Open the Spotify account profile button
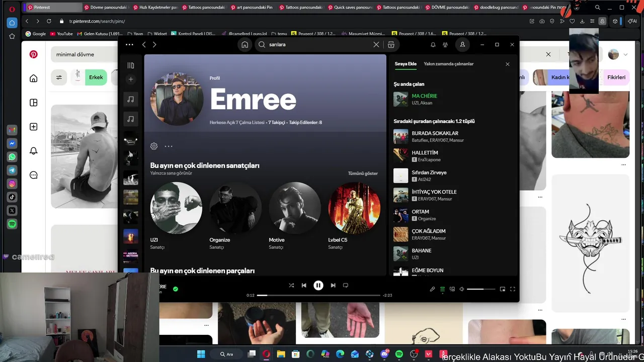This screenshot has height=362, width=644. 462,45
